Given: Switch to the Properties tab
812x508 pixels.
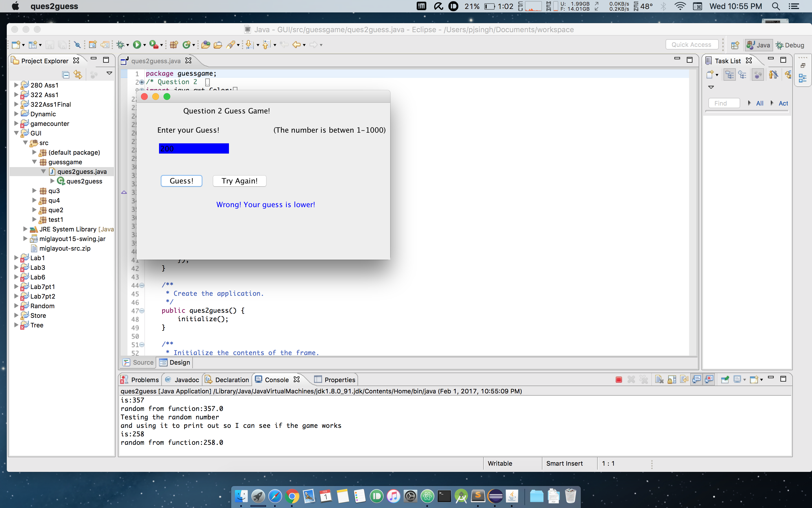Looking at the screenshot, I should coord(335,380).
